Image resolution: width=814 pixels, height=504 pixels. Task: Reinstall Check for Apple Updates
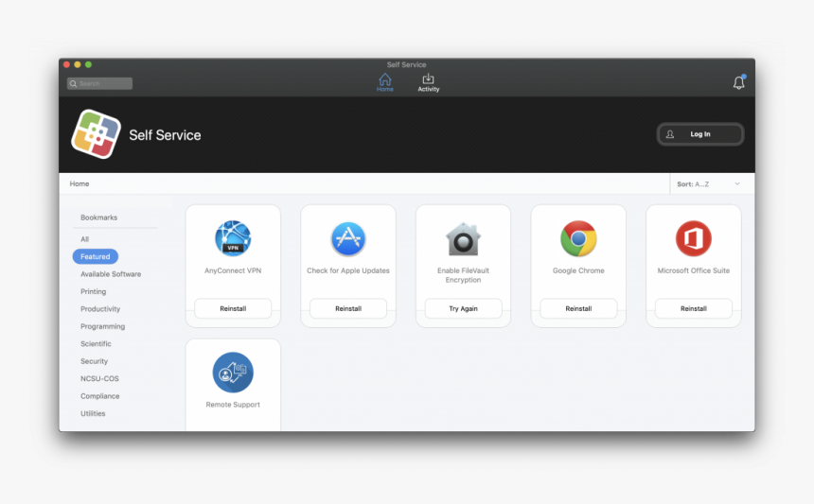click(348, 308)
